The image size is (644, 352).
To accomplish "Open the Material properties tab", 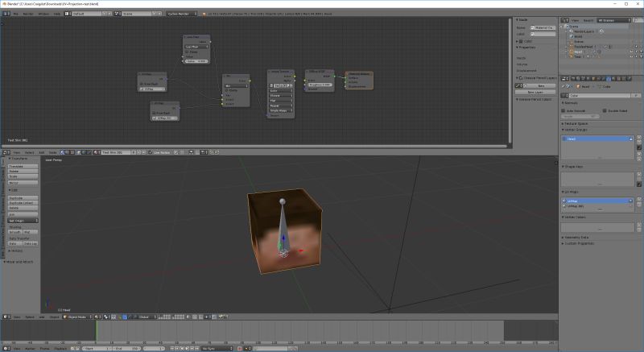I will [x=613, y=79].
